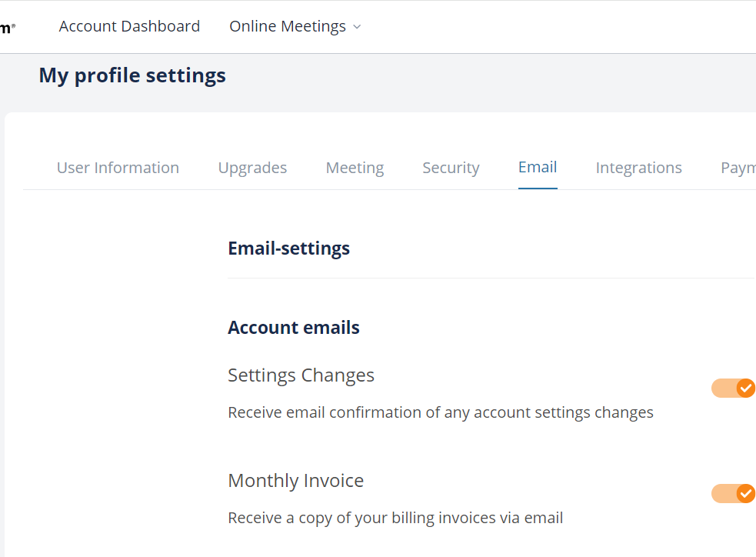The height and width of the screenshot is (557, 756).
Task: Click the Monthly Invoice label
Action: pyautogui.click(x=295, y=481)
